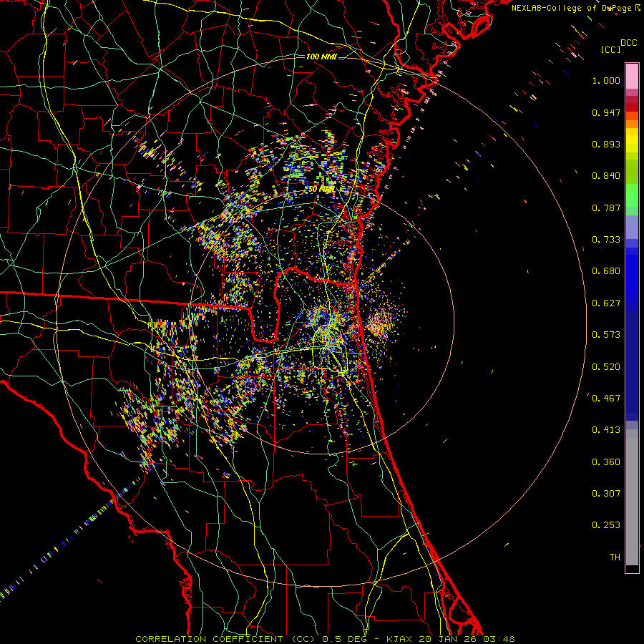The width and height of the screenshot is (644, 644).
Task: Click the 1.000 legend value
Action: point(606,80)
